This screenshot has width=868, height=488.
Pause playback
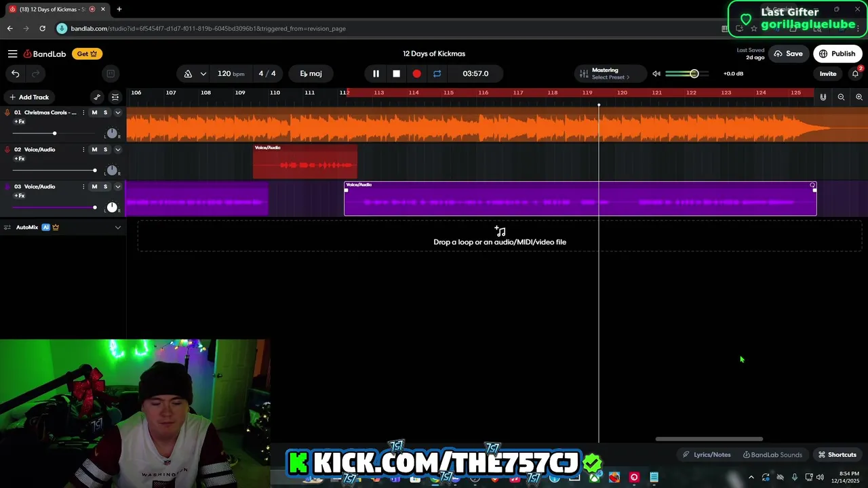pyautogui.click(x=376, y=73)
